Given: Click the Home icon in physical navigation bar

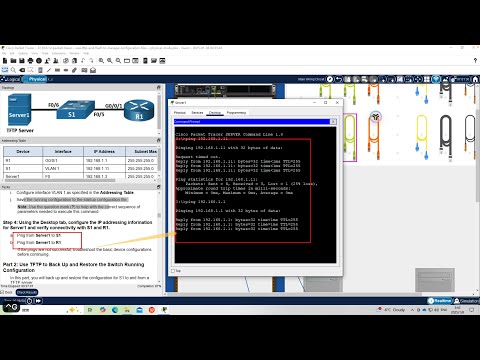Looking at the screenshot, I should coord(475,79).
